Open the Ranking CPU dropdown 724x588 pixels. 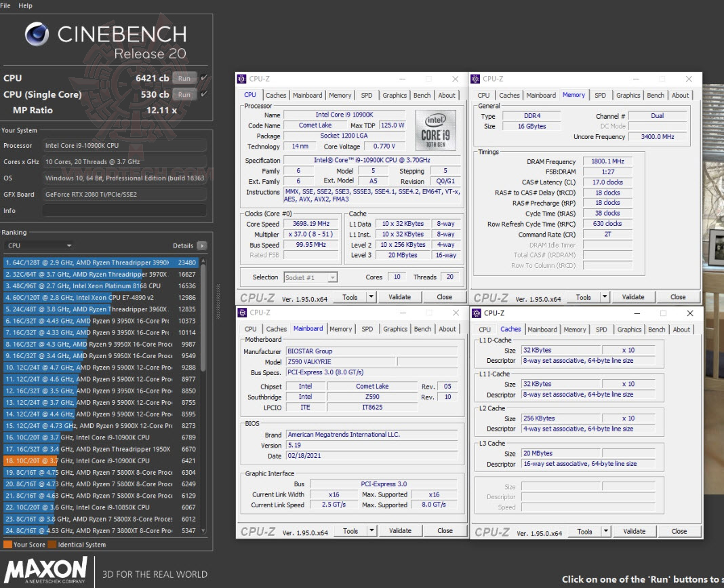[39, 246]
